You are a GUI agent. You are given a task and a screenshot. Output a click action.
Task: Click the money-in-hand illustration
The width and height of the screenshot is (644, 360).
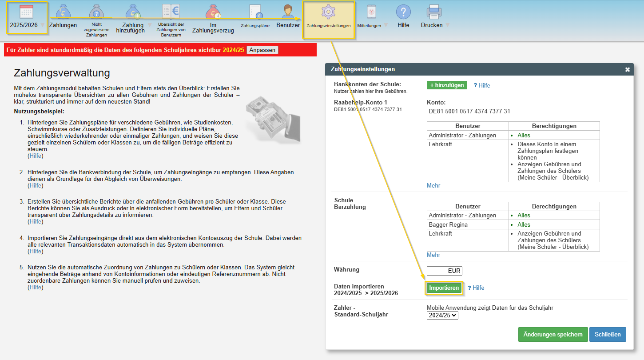pos(273,119)
